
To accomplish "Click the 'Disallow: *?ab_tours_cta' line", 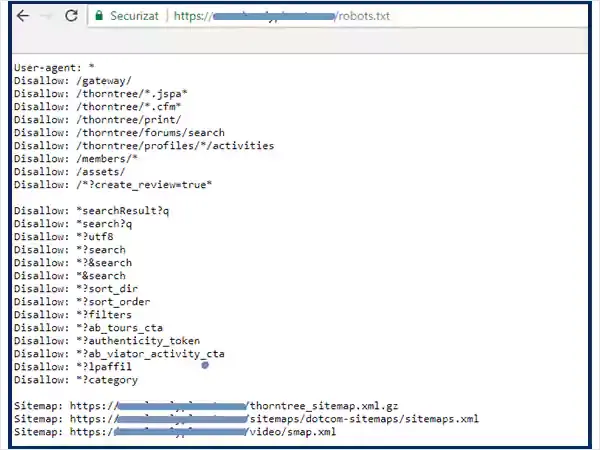I will tap(88, 328).
